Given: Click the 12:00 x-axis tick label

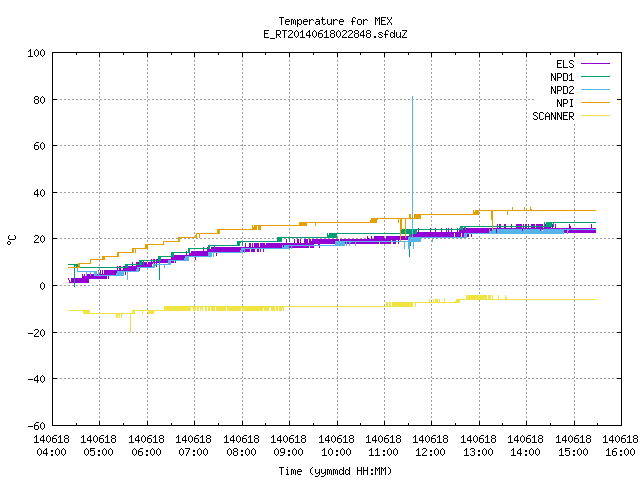Looking at the screenshot, I should click(430, 452).
